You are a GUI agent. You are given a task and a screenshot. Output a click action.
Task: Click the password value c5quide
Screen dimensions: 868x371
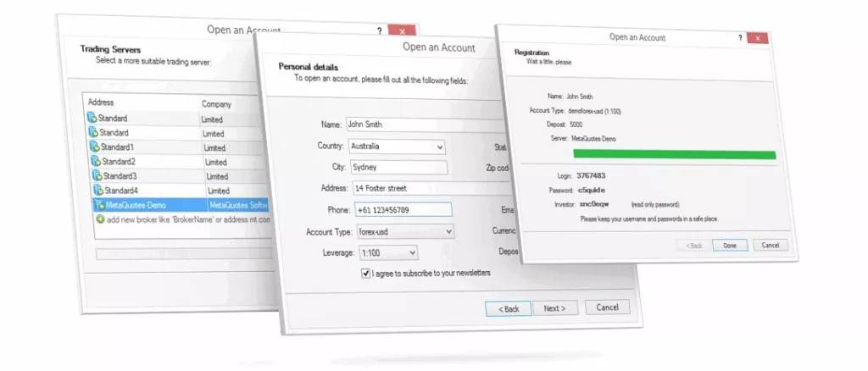[x=591, y=191]
